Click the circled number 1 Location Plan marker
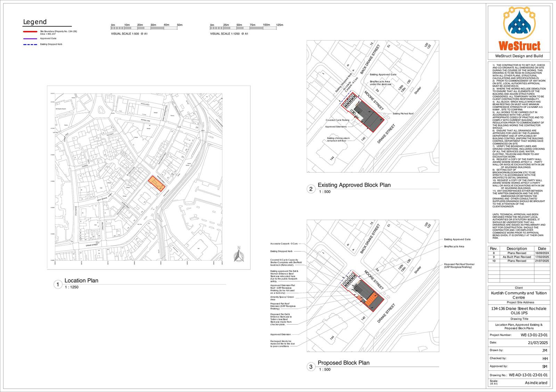 (x=58, y=284)
